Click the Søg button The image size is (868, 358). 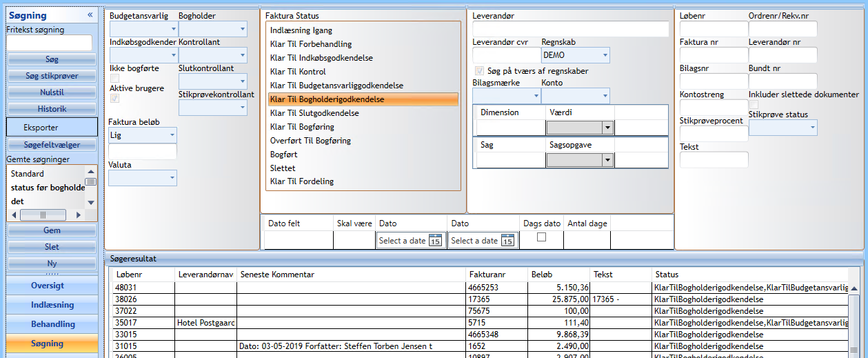click(52, 59)
